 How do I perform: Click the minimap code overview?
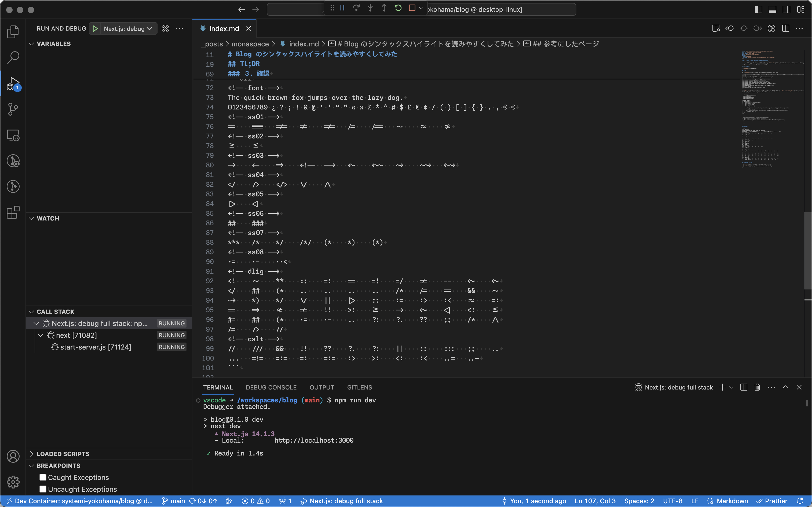pos(773,108)
